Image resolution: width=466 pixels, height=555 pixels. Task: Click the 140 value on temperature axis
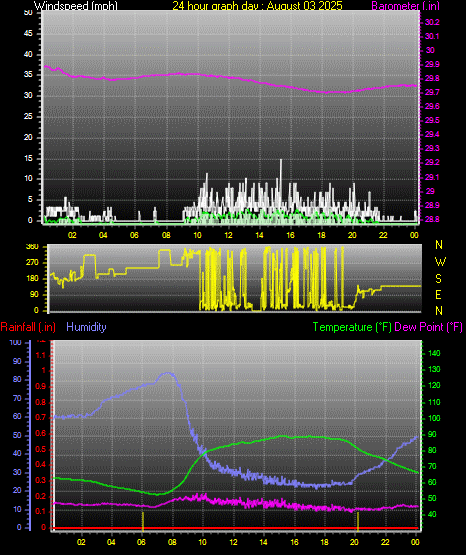(434, 353)
